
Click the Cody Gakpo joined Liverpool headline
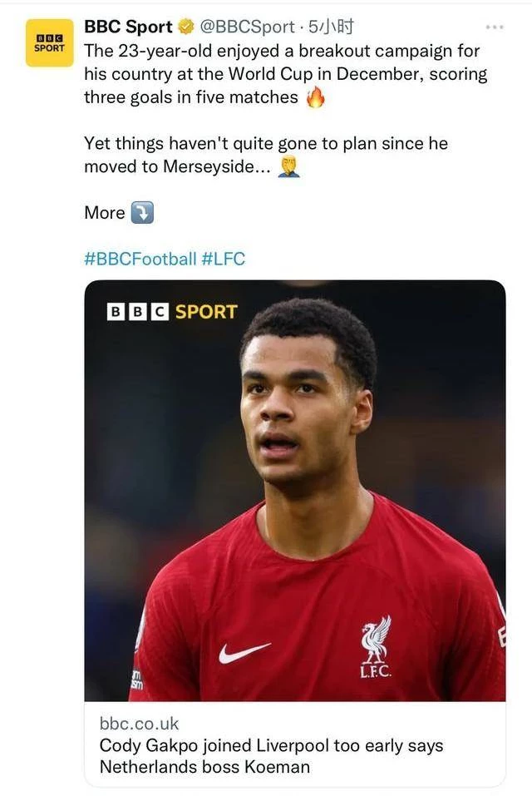[271, 756]
